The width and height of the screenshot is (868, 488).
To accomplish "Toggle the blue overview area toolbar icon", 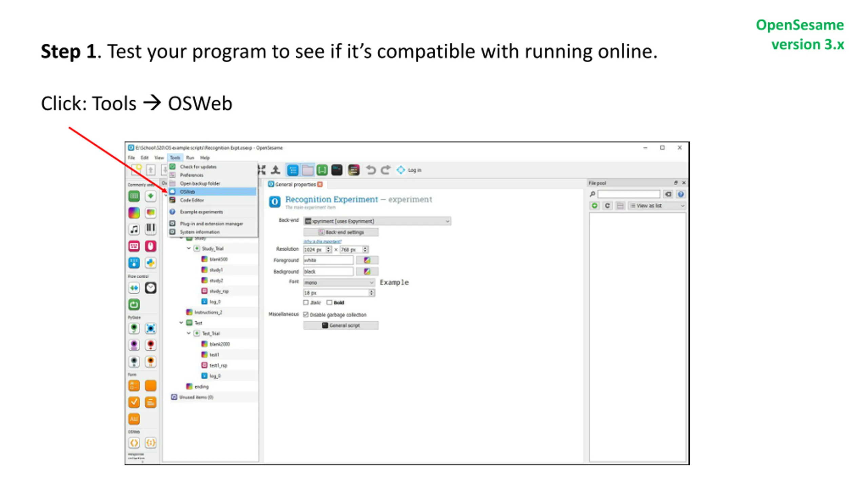I will pyautogui.click(x=293, y=170).
